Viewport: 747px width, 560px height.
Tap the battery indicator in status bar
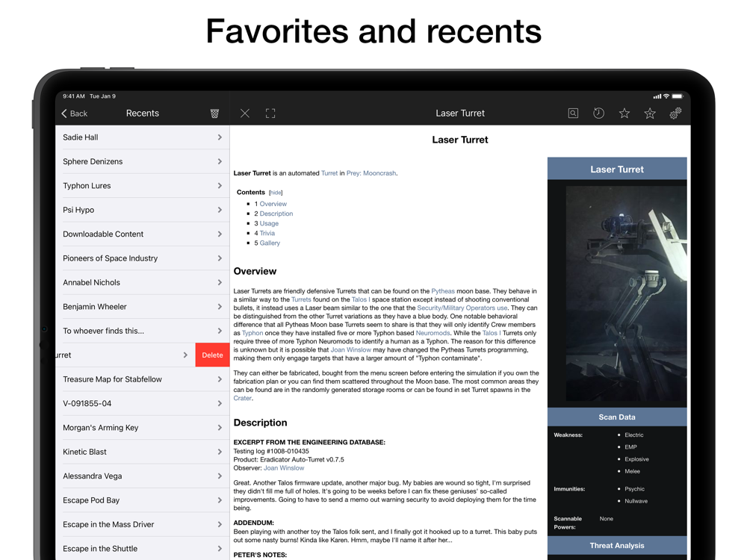[678, 96]
